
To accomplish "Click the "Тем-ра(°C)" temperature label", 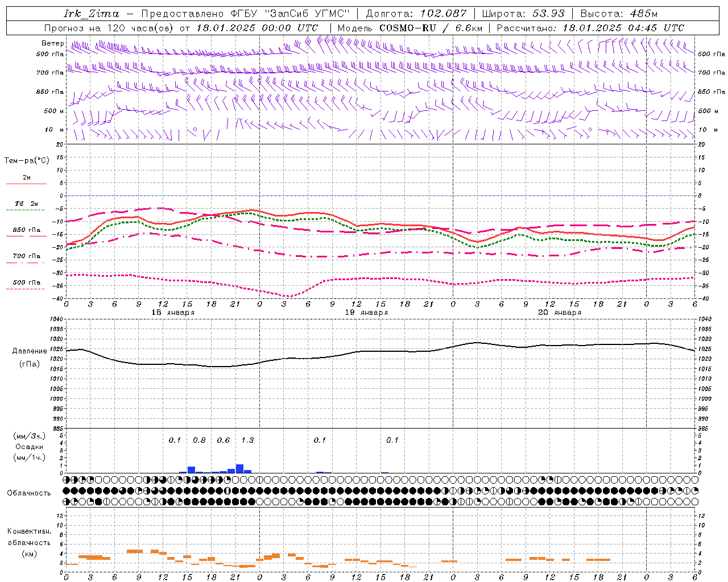I will click(27, 161).
